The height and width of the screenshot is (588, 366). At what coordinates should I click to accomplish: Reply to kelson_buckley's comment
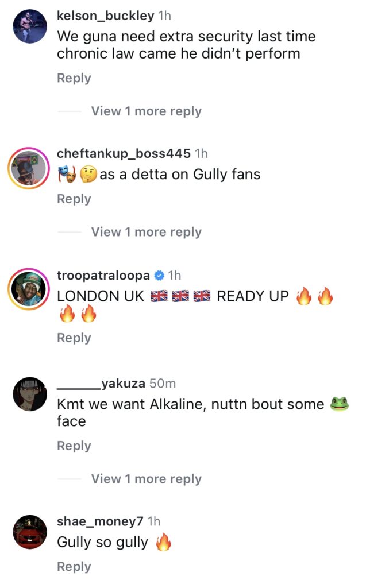tap(74, 78)
